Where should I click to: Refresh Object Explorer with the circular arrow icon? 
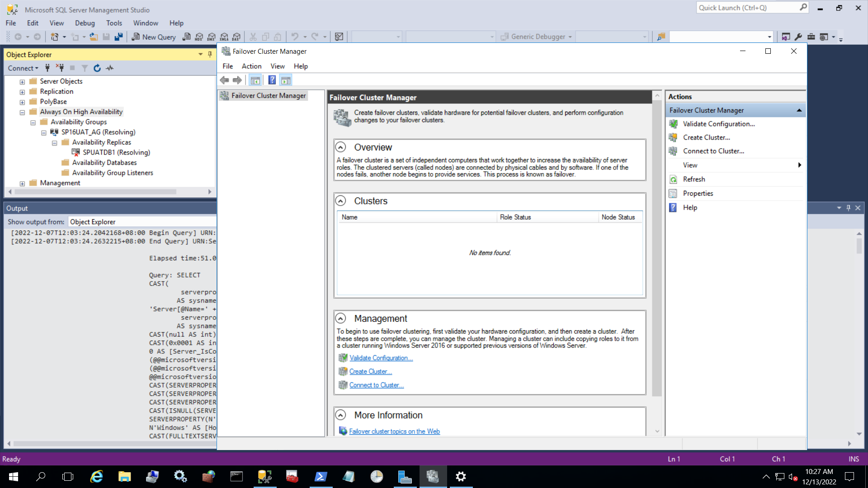97,68
